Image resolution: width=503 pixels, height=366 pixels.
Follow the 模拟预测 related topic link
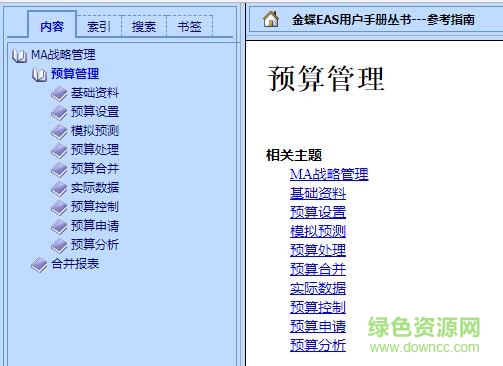(x=318, y=231)
